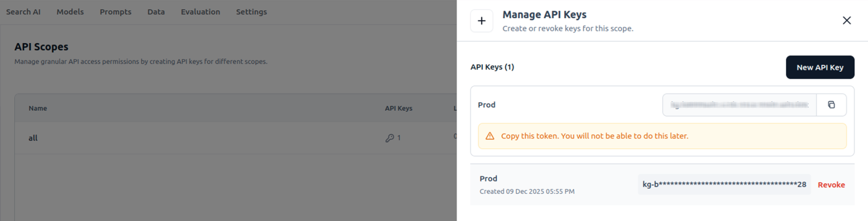Revoke the Prod API key
Viewport: 868px width, 221px height.
pyautogui.click(x=831, y=185)
